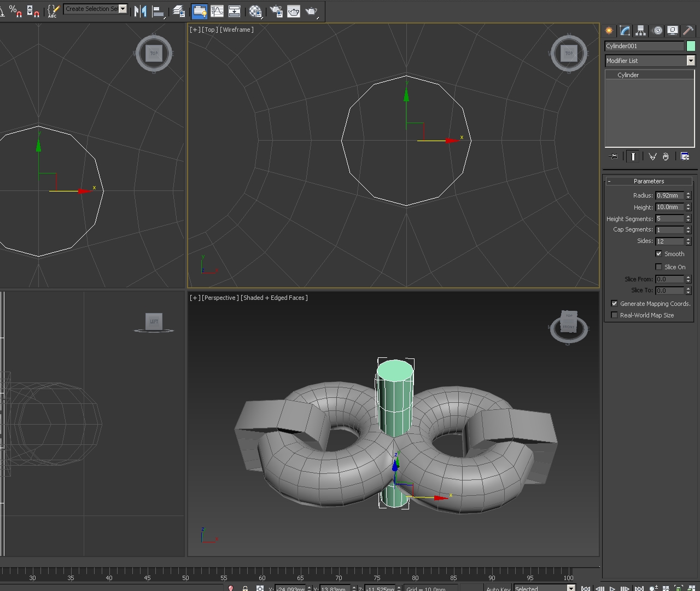Open the Curve Editor
The height and width of the screenshot is (591, 700).
217,11
